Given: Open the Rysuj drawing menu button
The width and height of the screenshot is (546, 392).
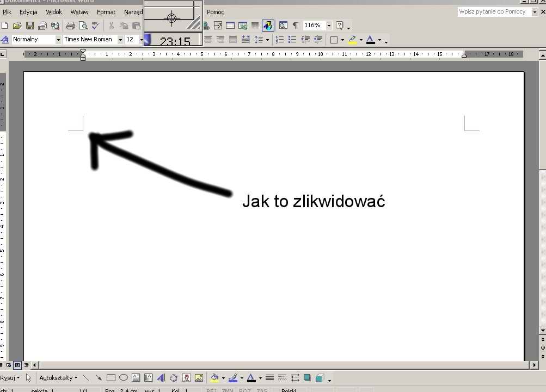Looking at the screenshot, I should tap(10, 378).
